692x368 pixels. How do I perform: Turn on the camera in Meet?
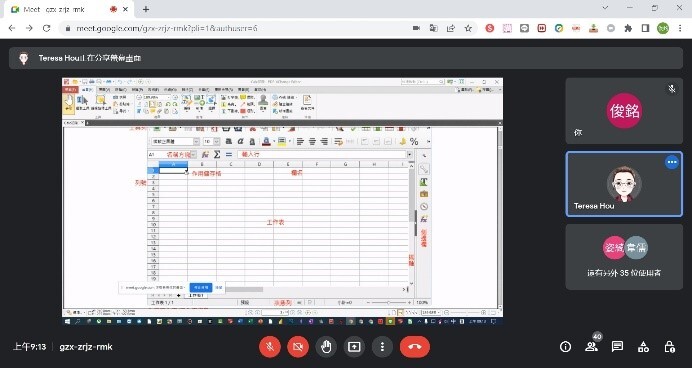[x=298, y=347]
